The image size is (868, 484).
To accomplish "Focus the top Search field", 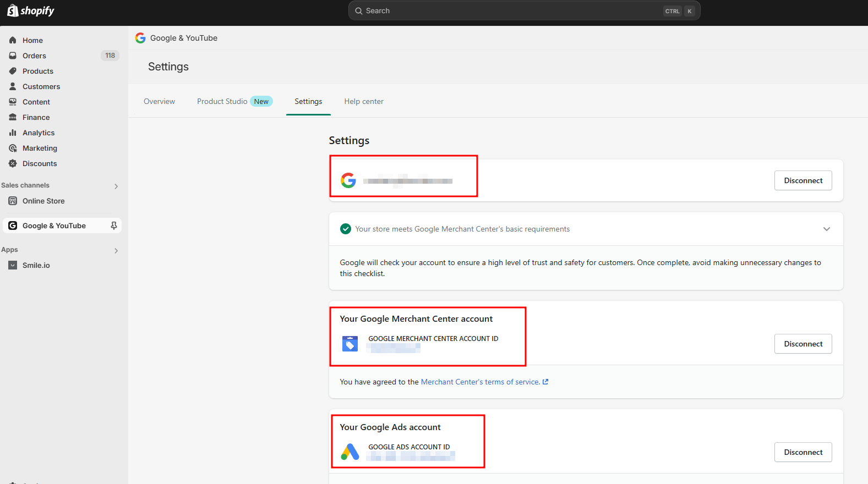I will (x=524, y=10).
